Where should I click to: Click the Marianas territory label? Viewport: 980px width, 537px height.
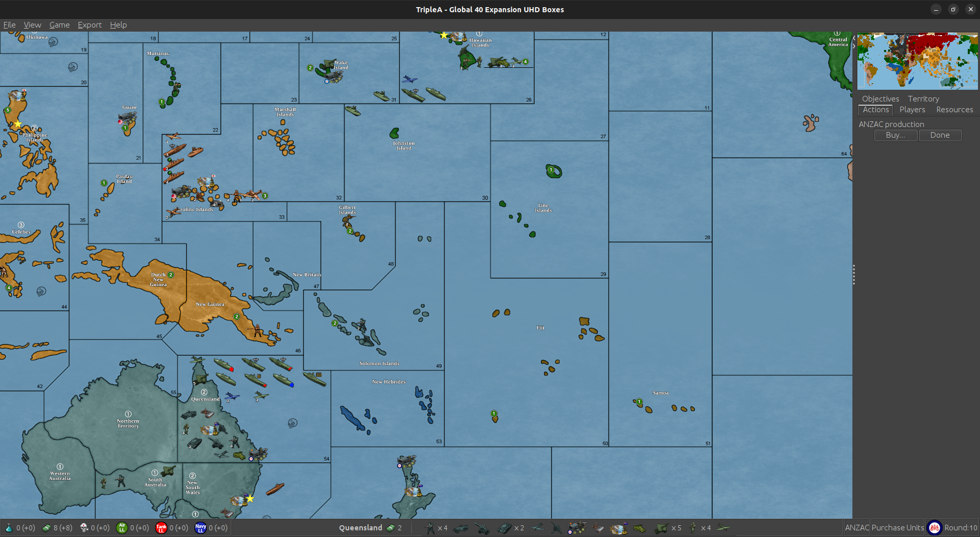point(158,53)
